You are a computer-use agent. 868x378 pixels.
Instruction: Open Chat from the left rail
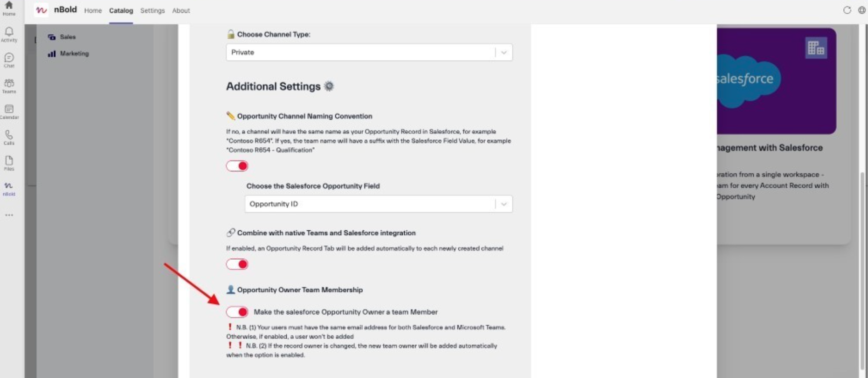[x=9, y=60]
